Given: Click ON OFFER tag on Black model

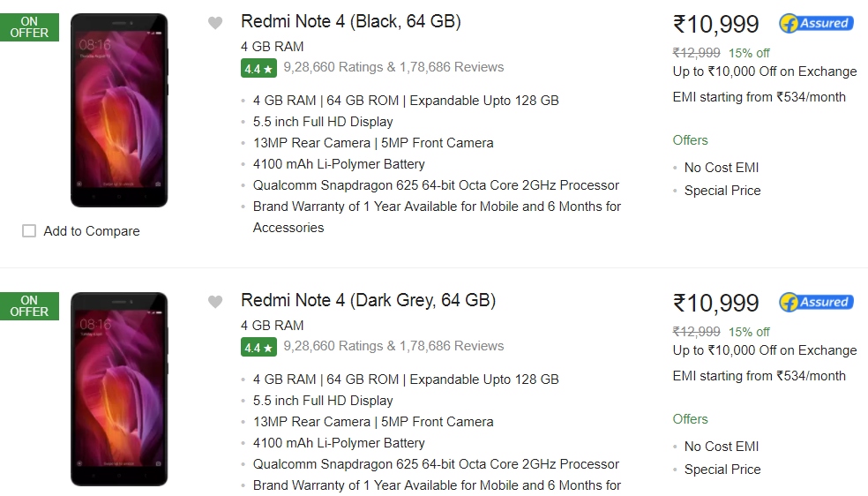Looking at the screenshot, I should 29,27.
